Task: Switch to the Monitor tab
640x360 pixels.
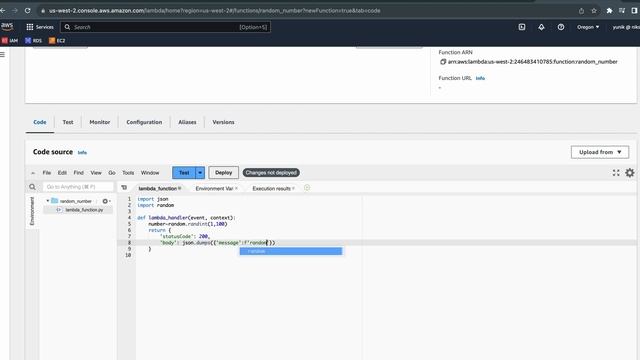Action: coord(100,122)
